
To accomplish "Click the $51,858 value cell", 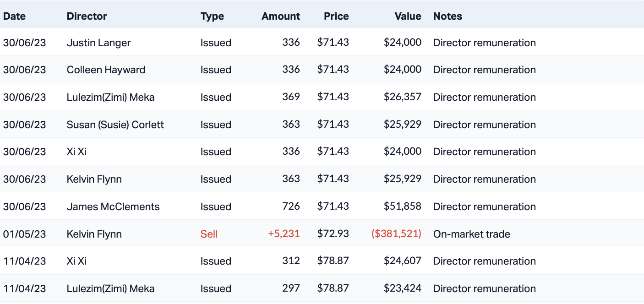I will tap(402, 206).
